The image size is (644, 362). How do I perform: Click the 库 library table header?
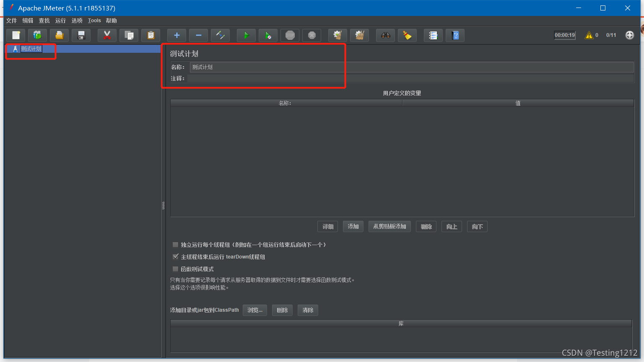click(x=401, y=323)
